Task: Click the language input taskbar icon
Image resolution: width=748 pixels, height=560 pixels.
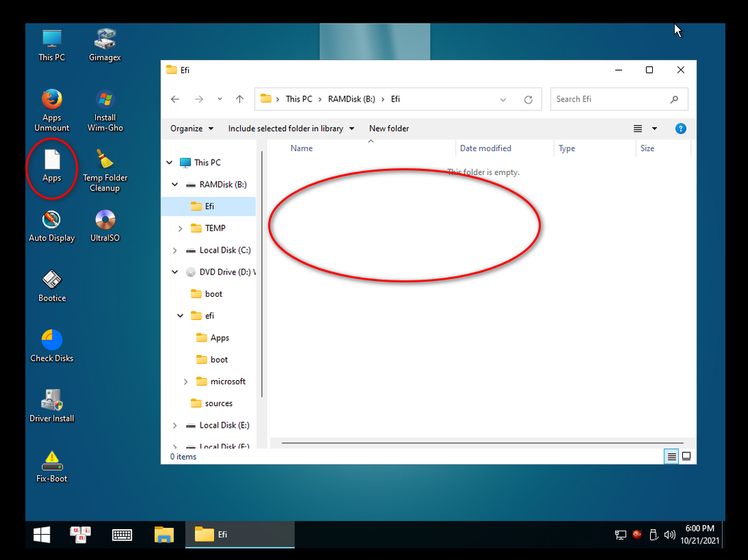Action: (x=80, y=535)
